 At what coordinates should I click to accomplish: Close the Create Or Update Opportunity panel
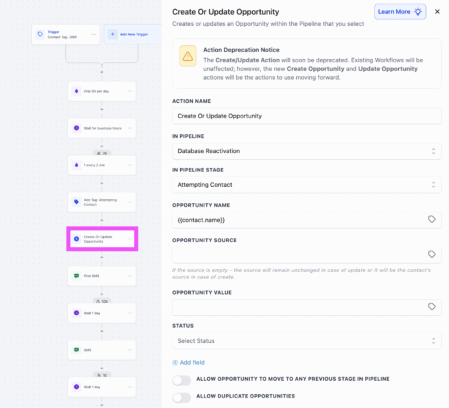point(437,12)
